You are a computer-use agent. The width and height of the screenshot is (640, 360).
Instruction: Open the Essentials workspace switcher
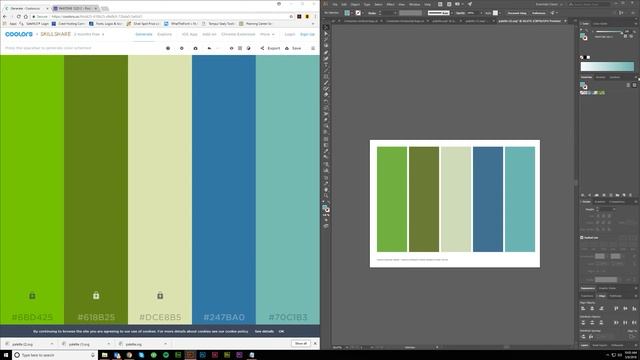tap(549, 4)
